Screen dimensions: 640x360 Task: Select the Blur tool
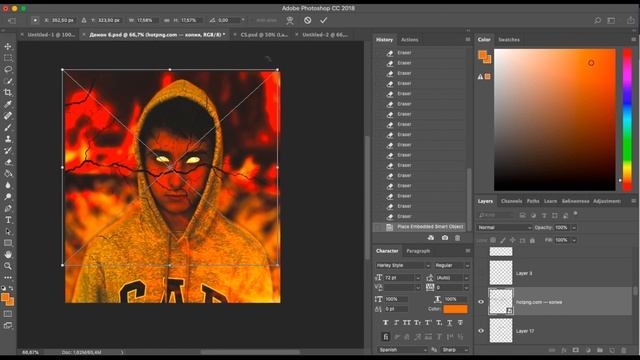8,185
